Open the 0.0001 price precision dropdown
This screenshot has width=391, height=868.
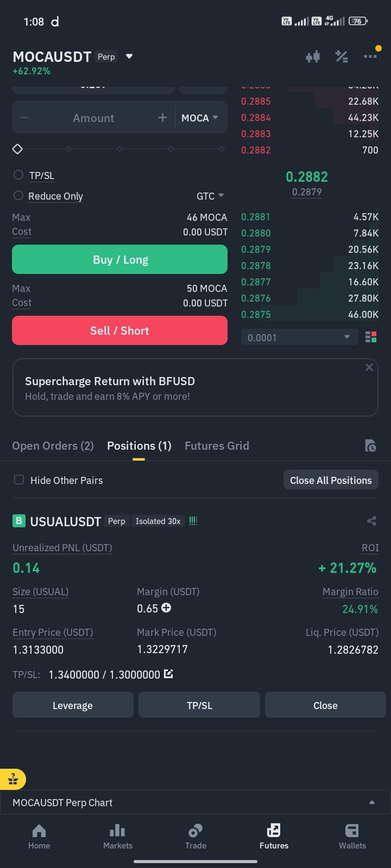[x=299, y=337]
